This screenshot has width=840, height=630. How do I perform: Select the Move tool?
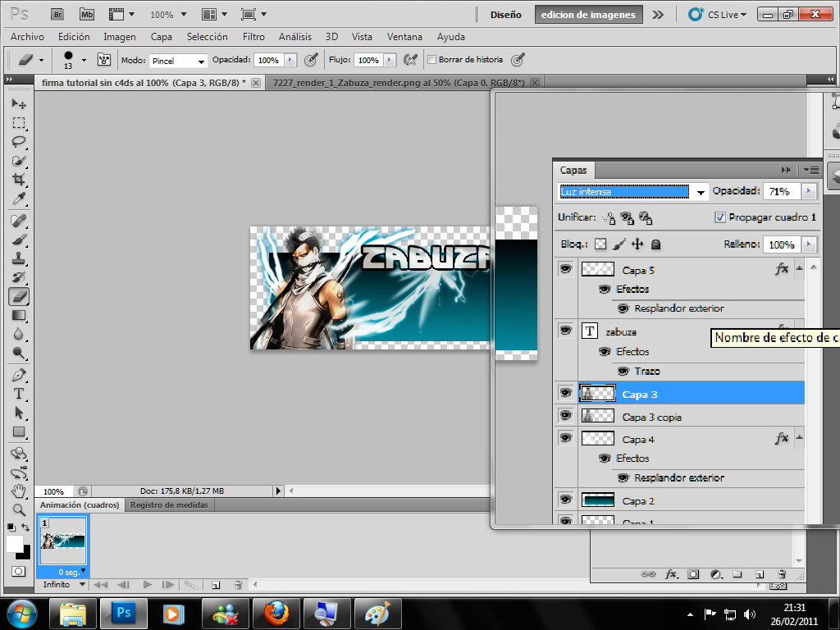pos(19,103)
